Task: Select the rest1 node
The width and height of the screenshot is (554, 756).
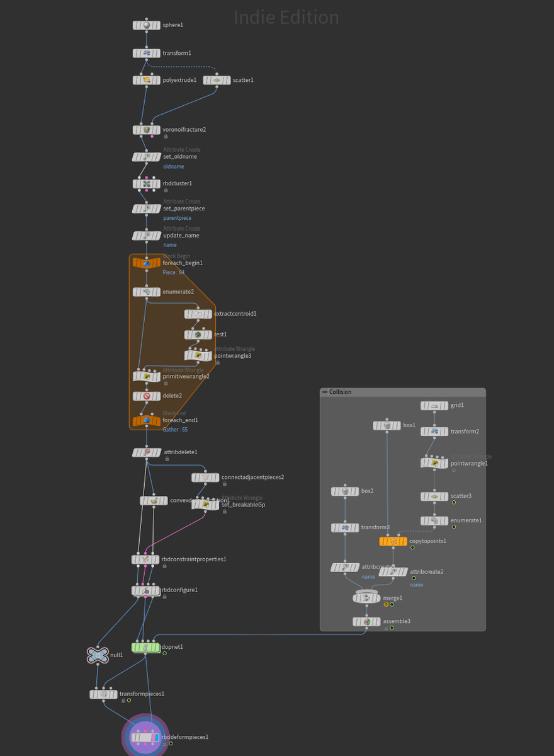Action: (198, 335)
